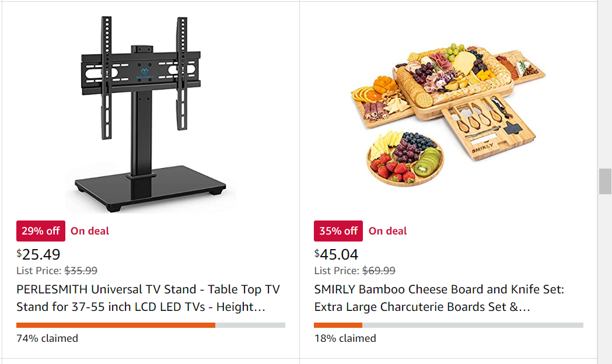This screenshot has height=364, width=612.
Task: Click the struck-through $69.99 list price
Action: point(379,271)
